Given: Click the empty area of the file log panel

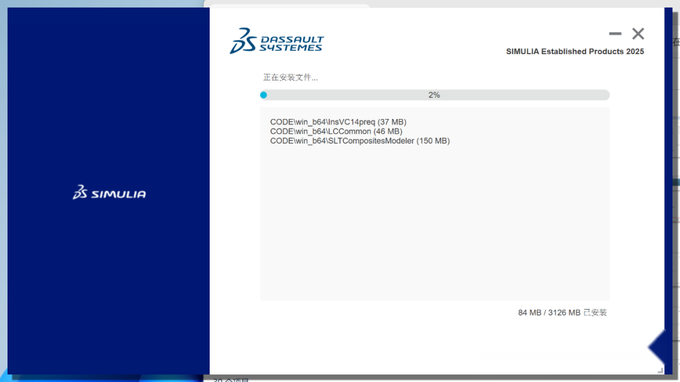Looking at the screenshot, I should tap(435, 221).
